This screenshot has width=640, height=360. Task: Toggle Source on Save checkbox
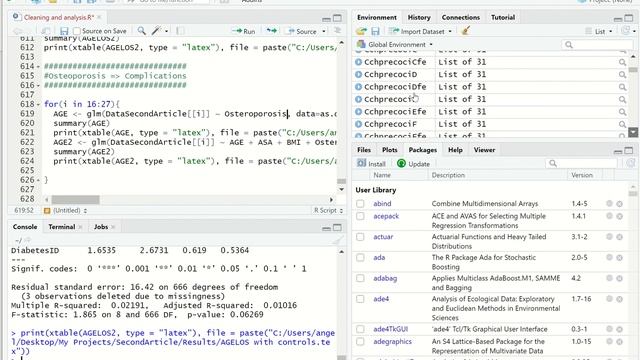(x=77, y=31)
